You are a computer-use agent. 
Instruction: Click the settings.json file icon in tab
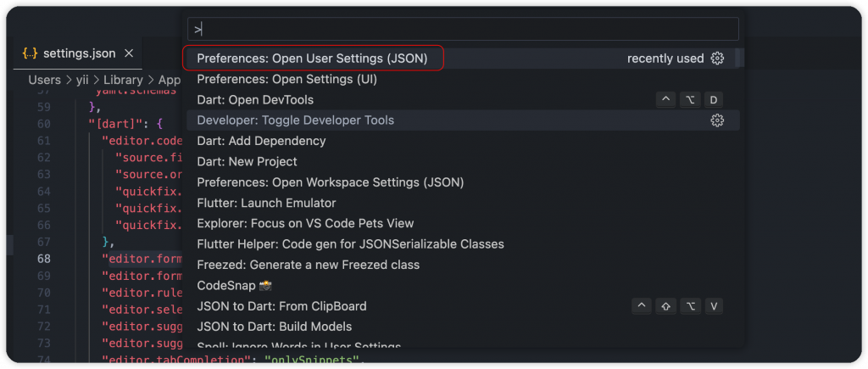click(30, 53)
